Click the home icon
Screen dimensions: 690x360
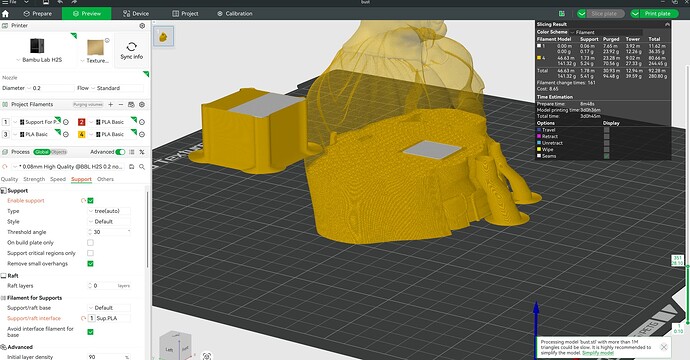(x=6, y=14)
